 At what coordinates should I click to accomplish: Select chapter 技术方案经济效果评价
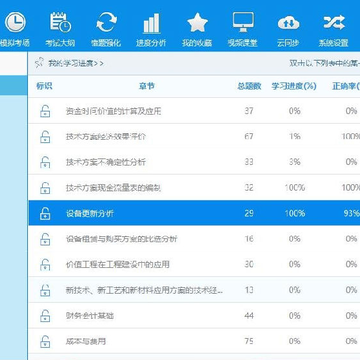coord(106,137)
